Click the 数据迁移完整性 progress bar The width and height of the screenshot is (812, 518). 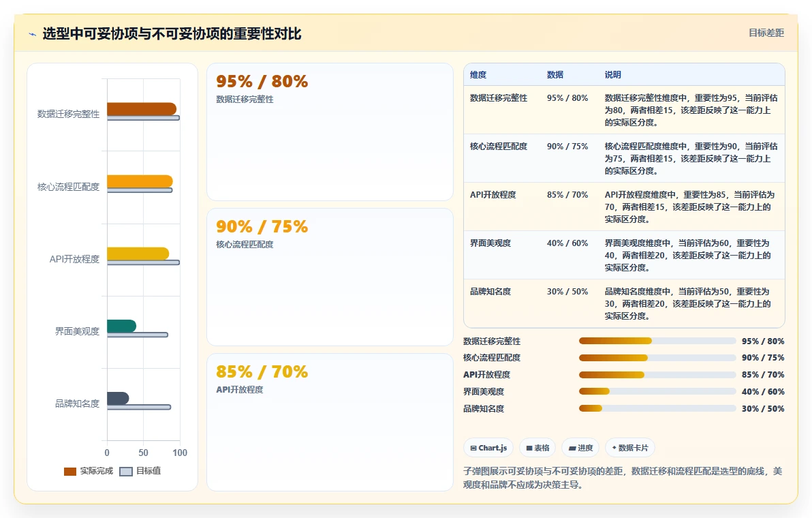[x=657, y=341]
